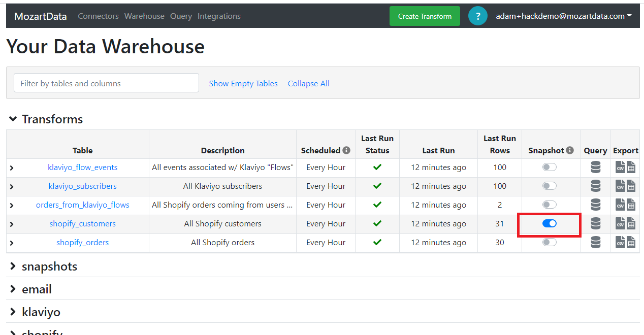Open the shopify_orders table link

click(x=83, y=243)
